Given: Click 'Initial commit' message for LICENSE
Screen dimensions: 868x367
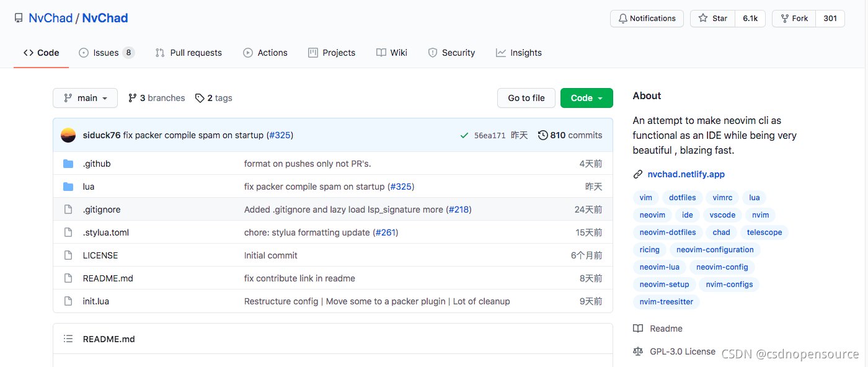Looking at the screenshot, I should pyautogui.click(x=271, y=255).
